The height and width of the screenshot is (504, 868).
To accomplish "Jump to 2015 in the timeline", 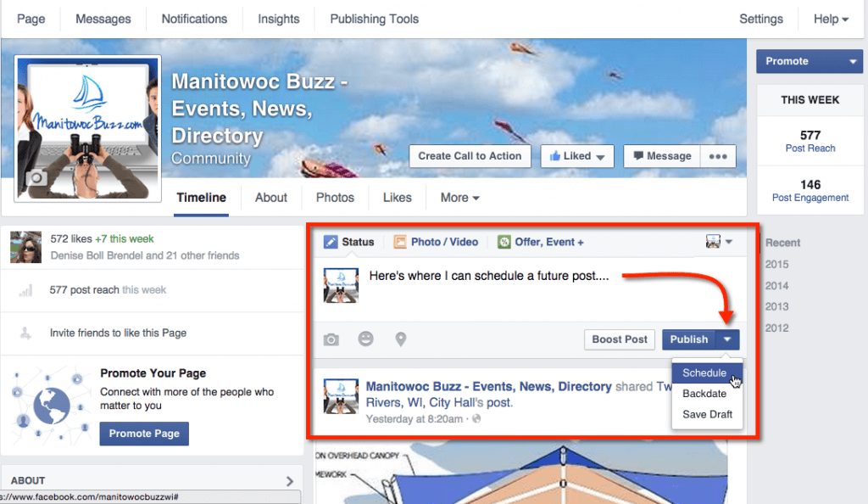I will [776, 264].
